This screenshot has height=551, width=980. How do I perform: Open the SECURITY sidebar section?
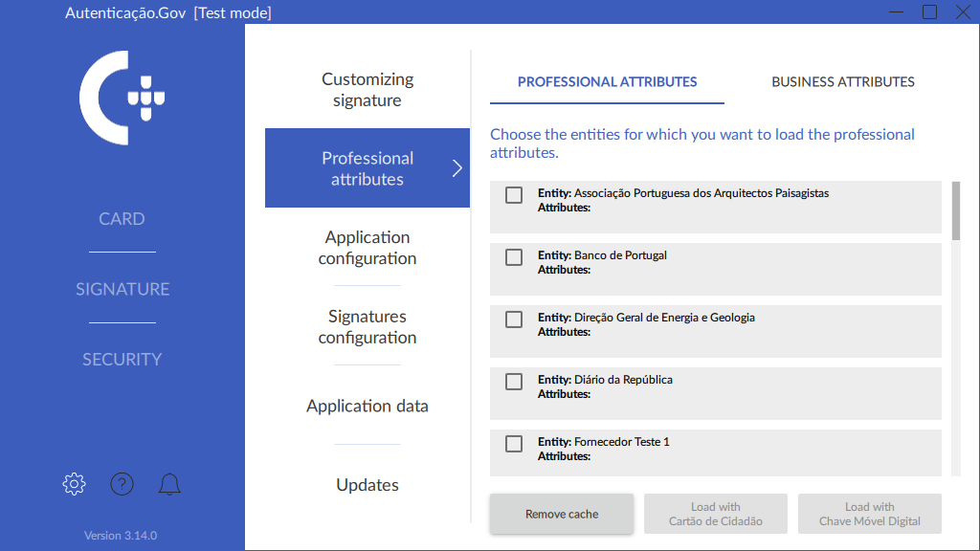tap(122, 360)
